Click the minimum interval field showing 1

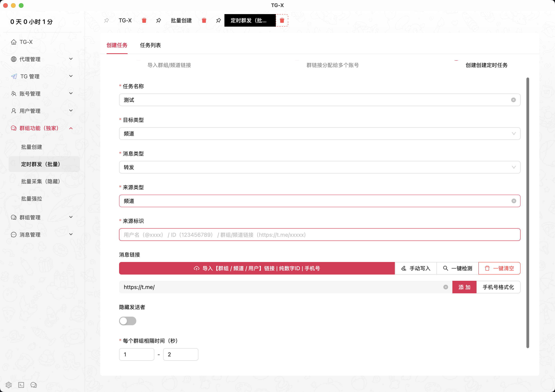coord(136,355)
